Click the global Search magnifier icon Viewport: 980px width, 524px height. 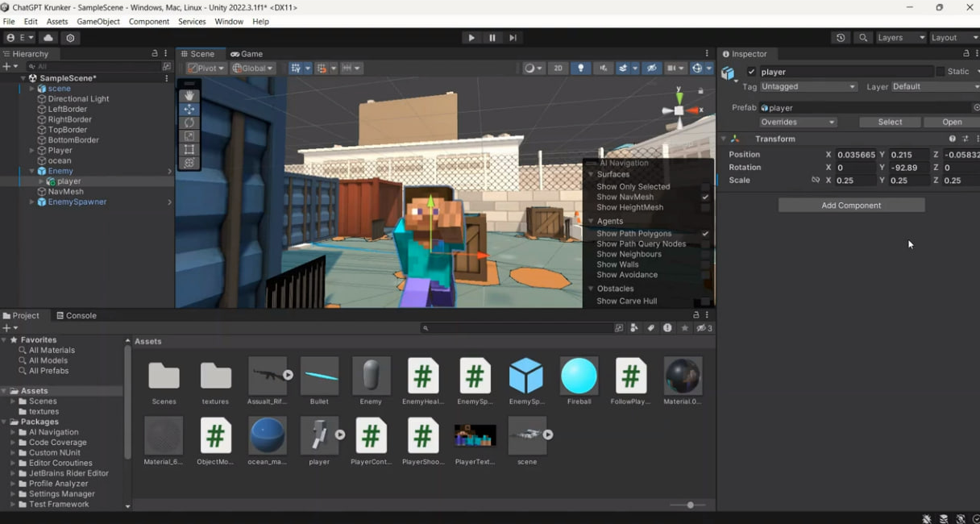tap(863, 38)
